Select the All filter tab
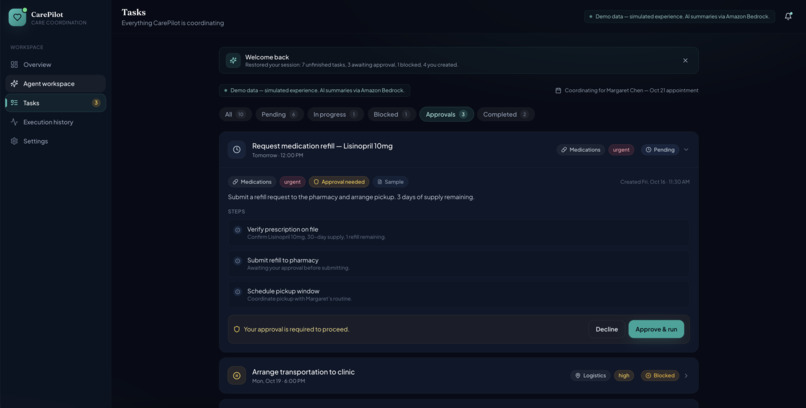Screen dimensions: 806x408 (x=235, y=115)
